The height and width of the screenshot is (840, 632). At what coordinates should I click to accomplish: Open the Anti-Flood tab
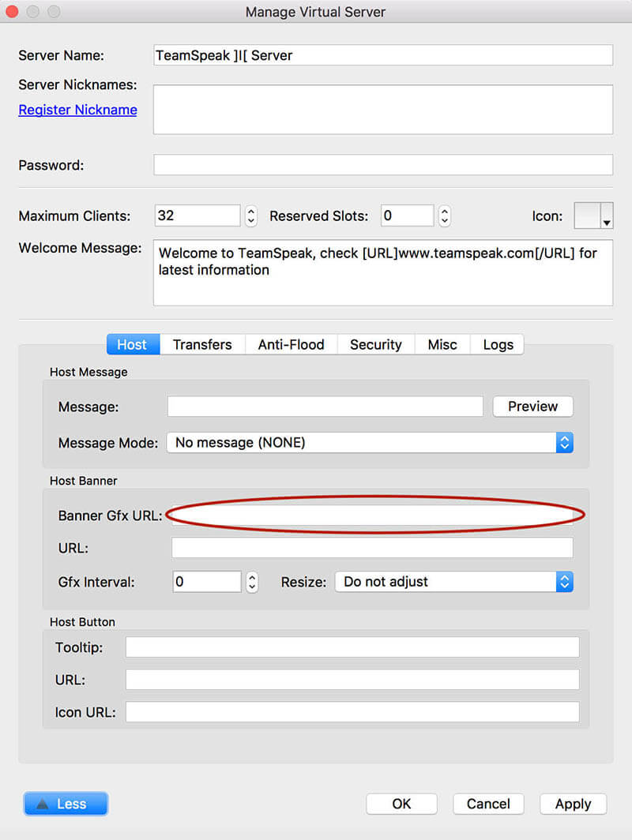pyautogui.click(x=290, y=344)
